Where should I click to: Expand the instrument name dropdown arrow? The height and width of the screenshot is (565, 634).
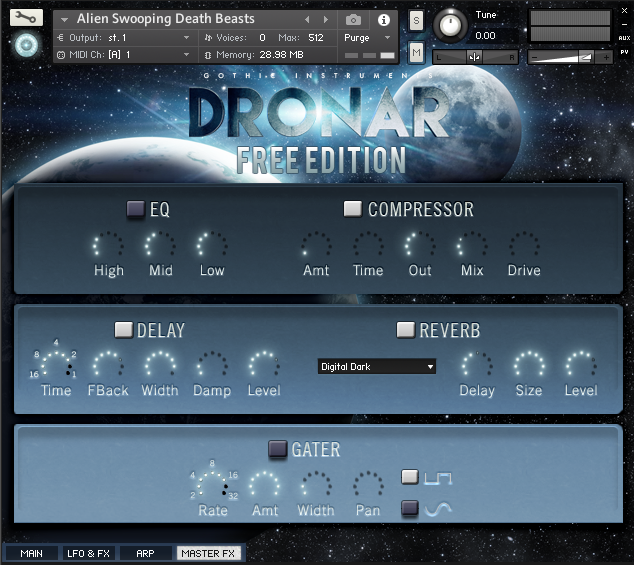click(x=64, y=19)
